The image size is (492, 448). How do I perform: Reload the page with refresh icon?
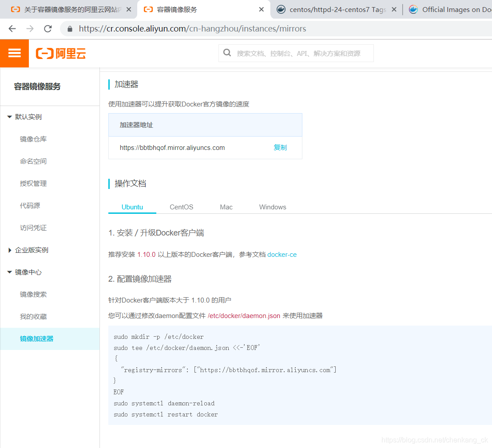pyautogui.click(x=48, y=29)
